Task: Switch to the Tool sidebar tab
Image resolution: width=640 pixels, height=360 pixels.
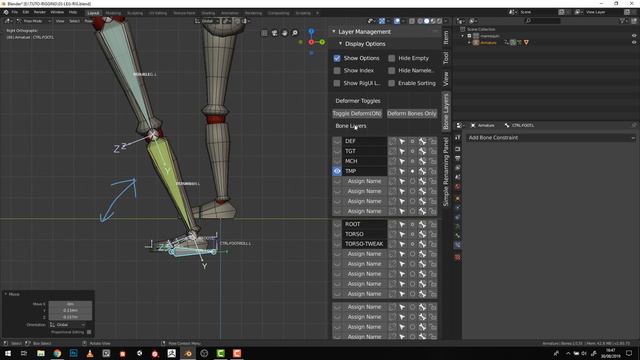Action: click(446, 58)
